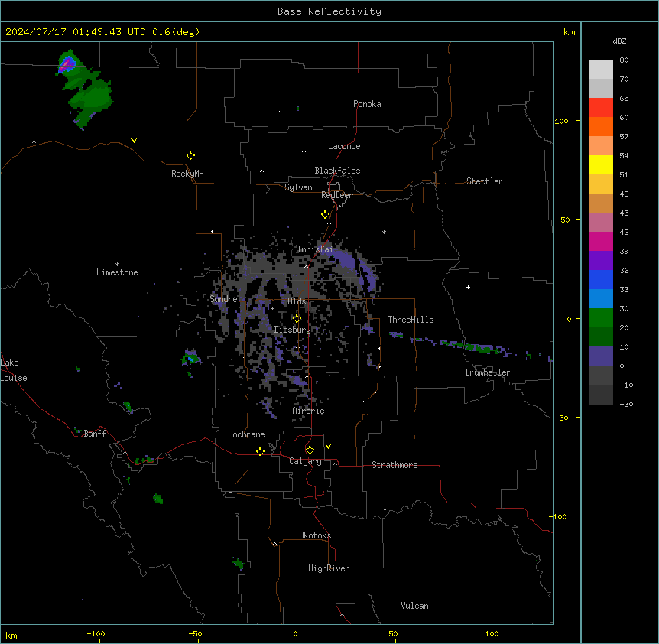The height and width of the screenshot is (644, 659).
Task: Select the Stettler label
Action: (x=485, y=181)
